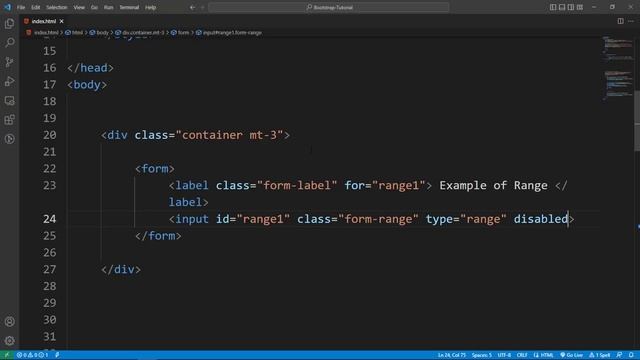Open the Terminal menu
The height and width of the screenshot is (360, 640).
point(129,7)
